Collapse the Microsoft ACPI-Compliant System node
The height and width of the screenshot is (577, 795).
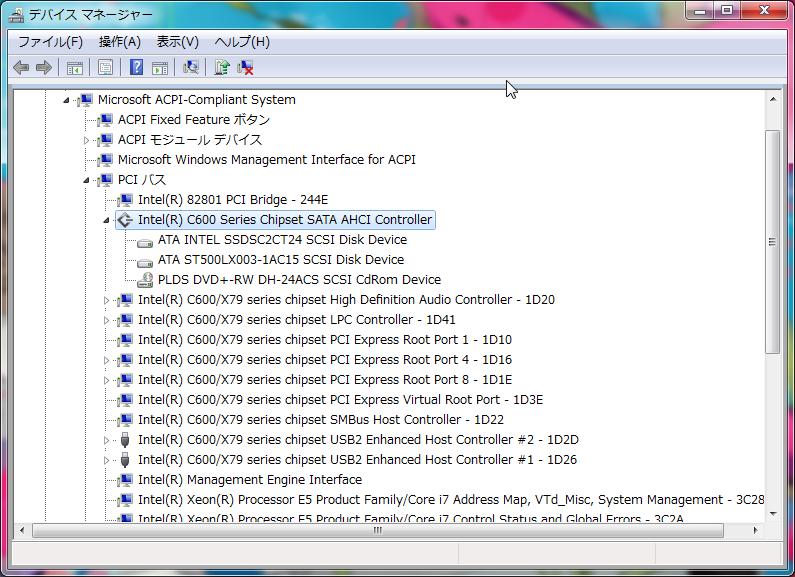coord(66,100)
